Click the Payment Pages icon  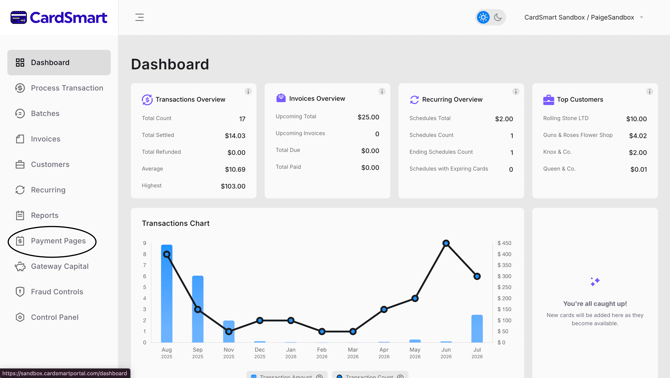coord(20,241)
